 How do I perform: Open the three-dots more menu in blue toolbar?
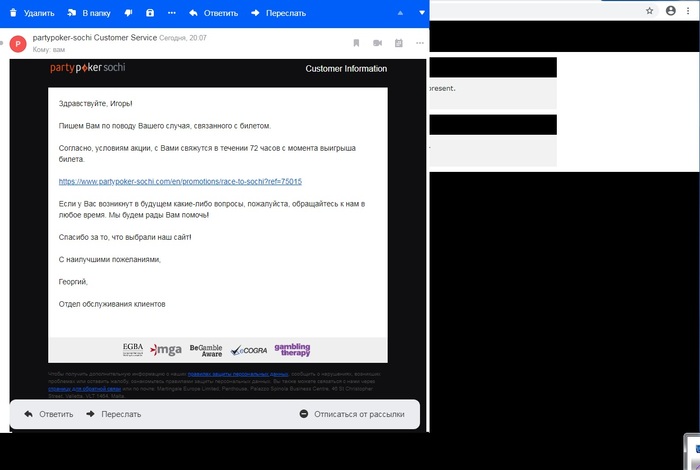(x=171, y=13)
